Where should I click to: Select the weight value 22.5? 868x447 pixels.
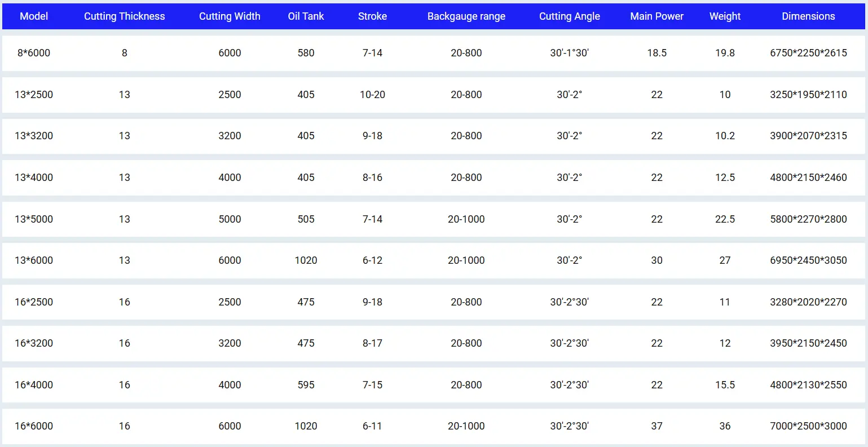click(x=725, y=219)
